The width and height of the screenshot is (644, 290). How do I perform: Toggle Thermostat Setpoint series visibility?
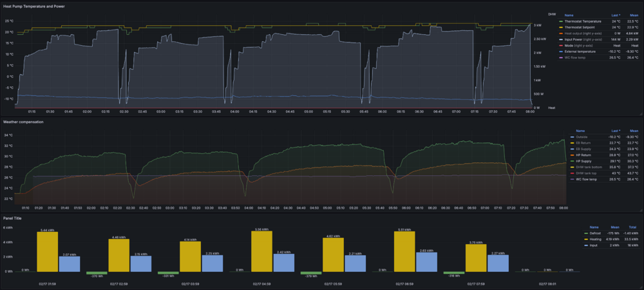click(580, 27)
